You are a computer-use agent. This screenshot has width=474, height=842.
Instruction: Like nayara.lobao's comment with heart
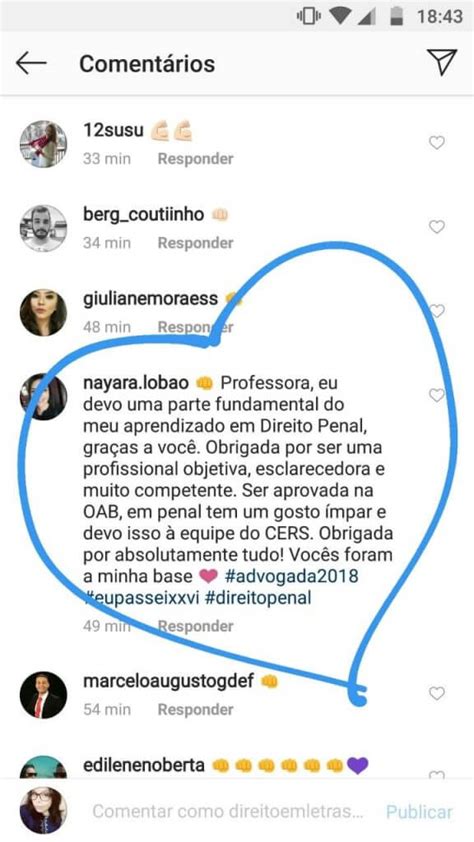[x=437, y=395]
